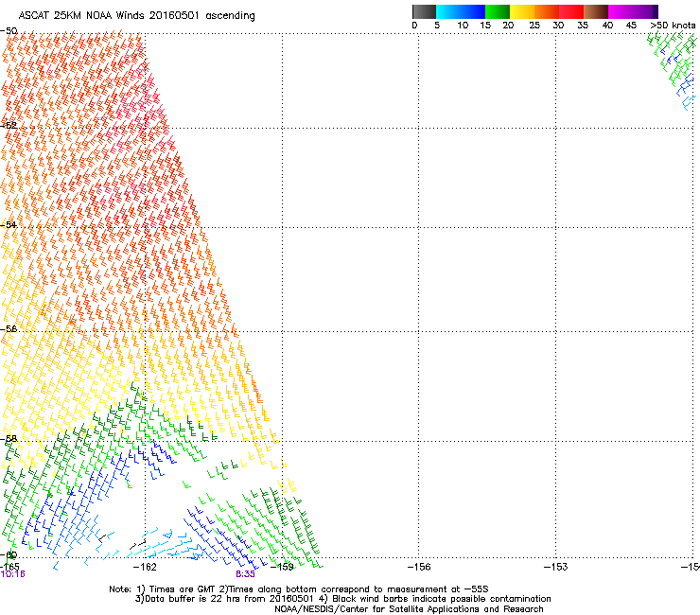Click the green 15-20 knots legend color
Viewport: 700px width, 615px height.
498,11
